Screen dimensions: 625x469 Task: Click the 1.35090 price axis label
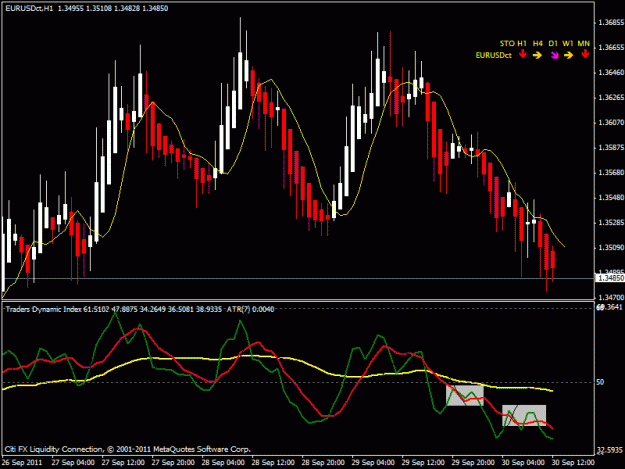(611, 248)
